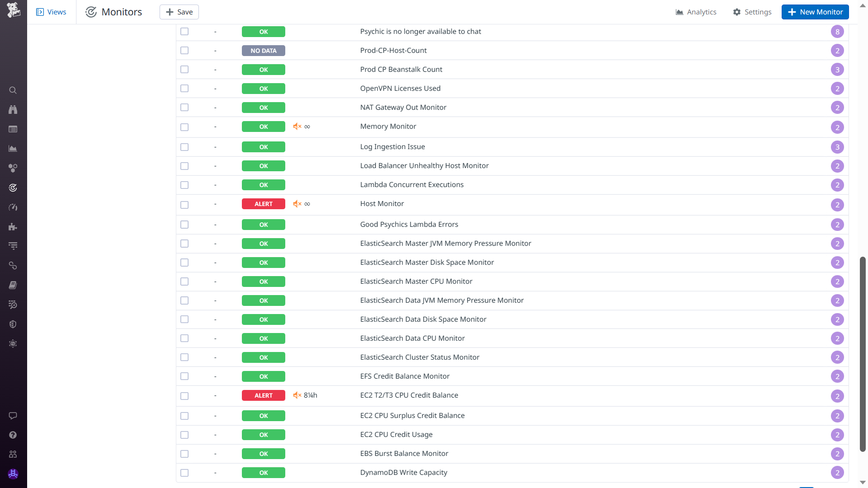Image resolution: width=868 pixels, height=488 pixels.
Task: Click the chat bubble support icon
Action: click(x=13, y=416)
